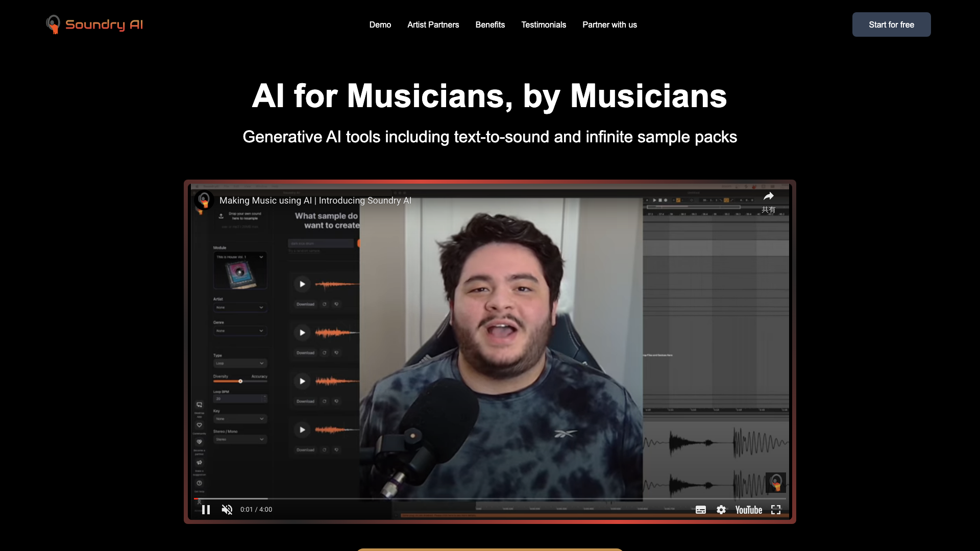980x551 pixels.
Task: Enter full screen video mode
Action: tap(776, 510)
